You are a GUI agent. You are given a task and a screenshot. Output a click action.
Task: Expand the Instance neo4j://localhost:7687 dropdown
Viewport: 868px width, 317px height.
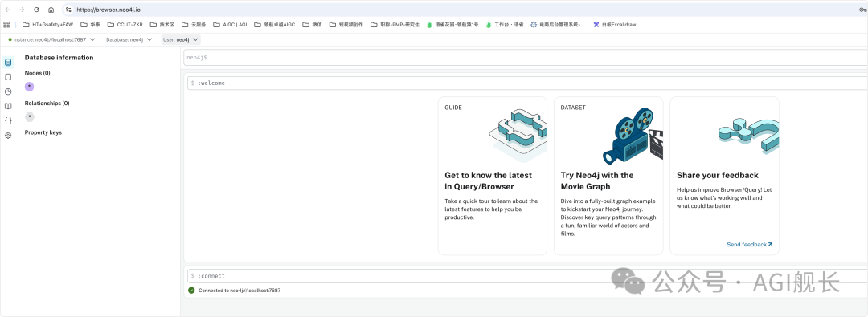[51, 40]
